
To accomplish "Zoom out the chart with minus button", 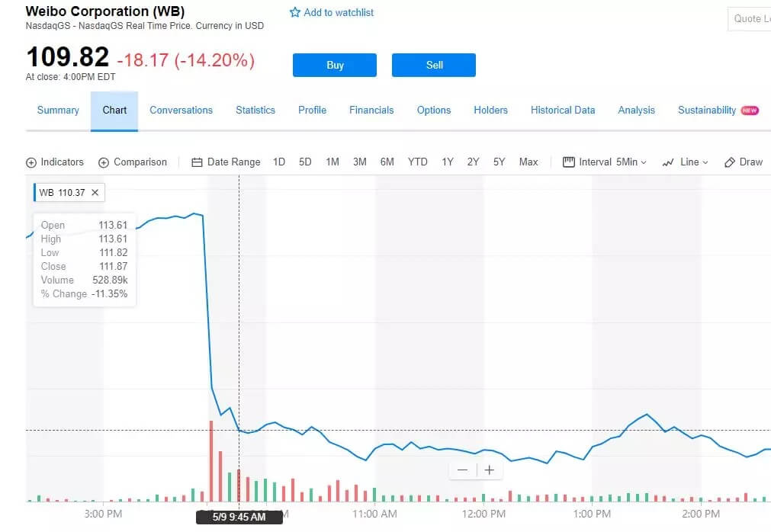I will point(462,470).
